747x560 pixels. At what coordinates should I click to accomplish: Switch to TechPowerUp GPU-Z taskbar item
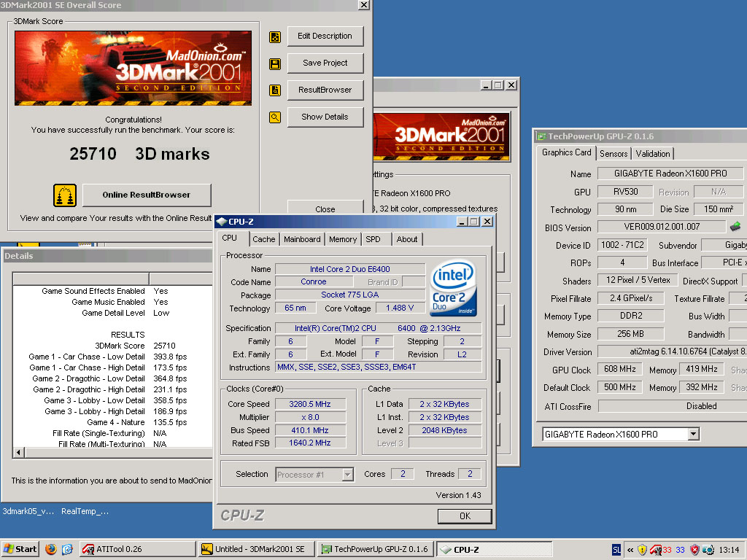click(376, 549)
